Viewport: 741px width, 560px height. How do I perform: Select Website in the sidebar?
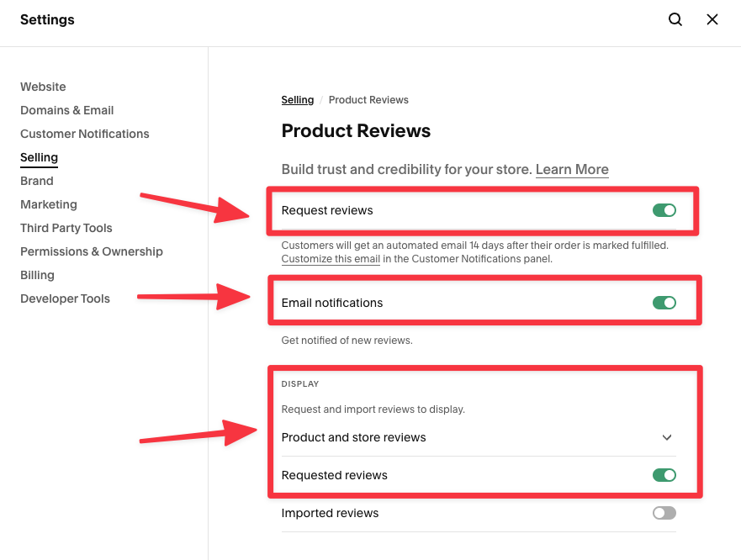[43, 87]
